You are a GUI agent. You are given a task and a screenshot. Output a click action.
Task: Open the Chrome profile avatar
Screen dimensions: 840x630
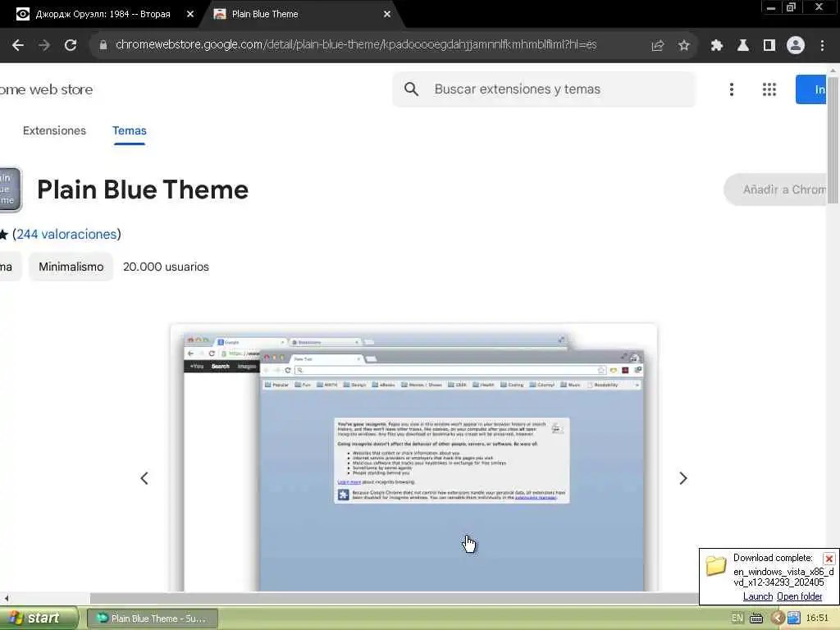pyautogui.click(x=796, y=46)
